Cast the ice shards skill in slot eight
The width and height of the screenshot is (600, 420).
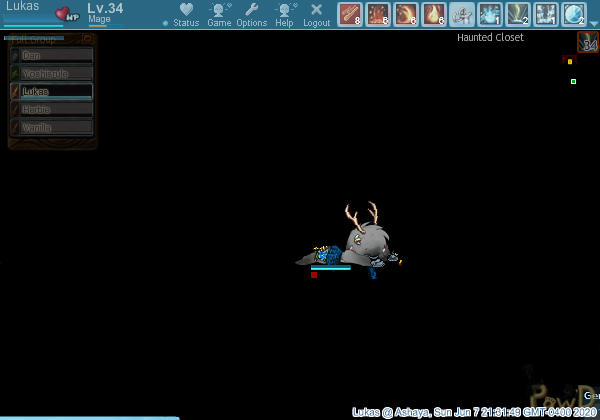click(546, 14)
